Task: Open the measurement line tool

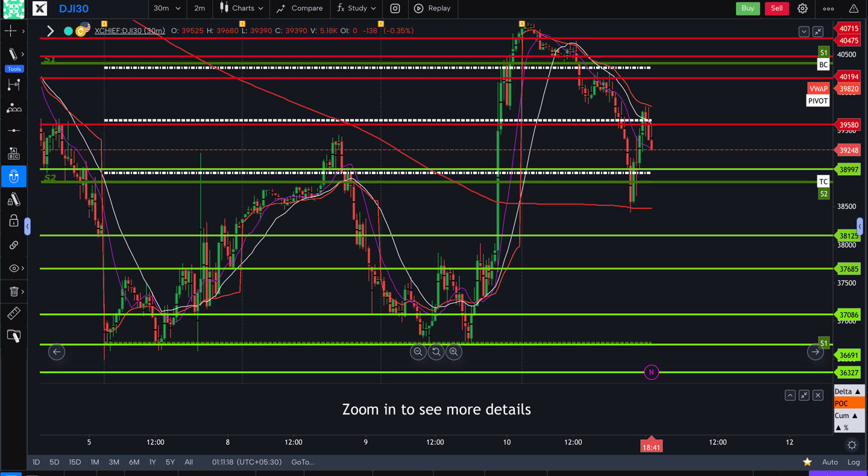Action: [13, 85]
